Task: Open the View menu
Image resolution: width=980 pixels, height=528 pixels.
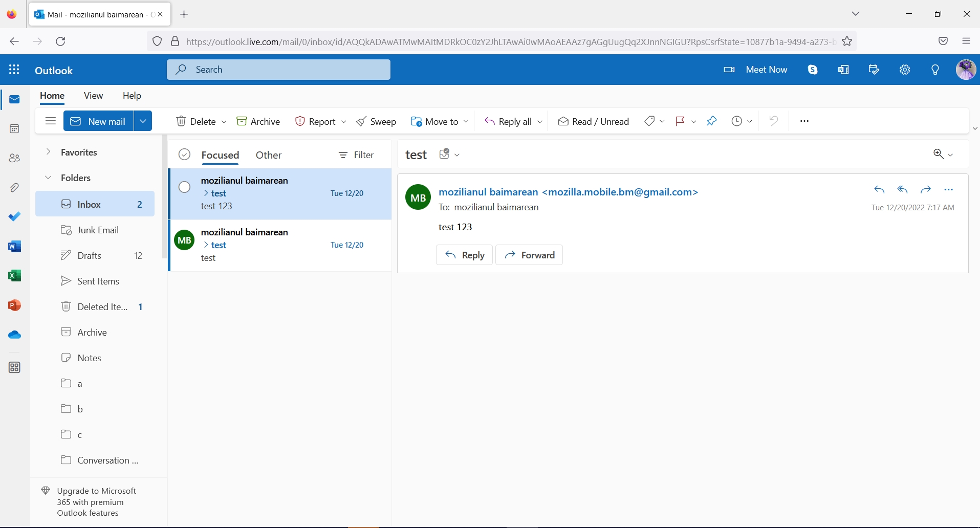Action: pyautogui.click(x=93, y=96)
